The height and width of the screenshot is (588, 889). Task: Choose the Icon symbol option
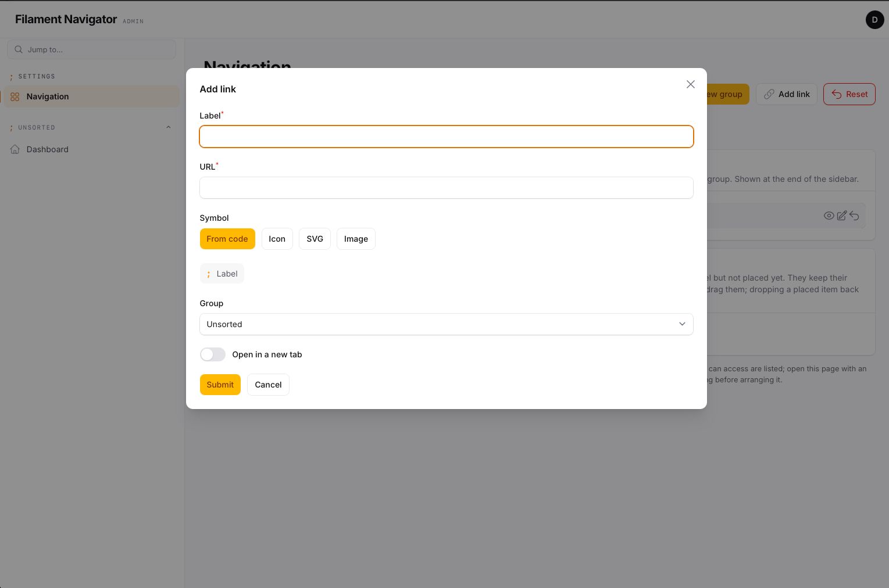coord(277,239)
